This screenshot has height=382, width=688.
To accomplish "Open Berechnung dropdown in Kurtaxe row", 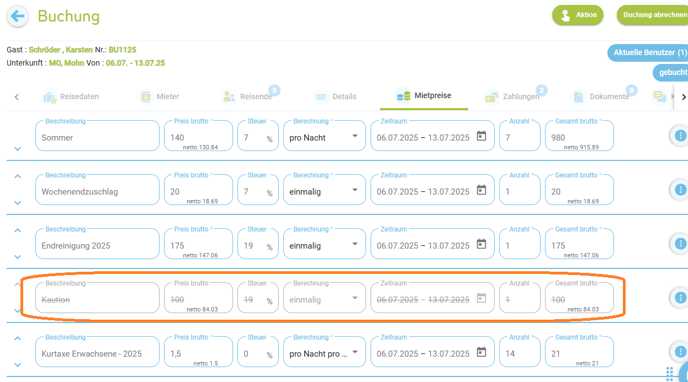I will [x=324, y=352].
